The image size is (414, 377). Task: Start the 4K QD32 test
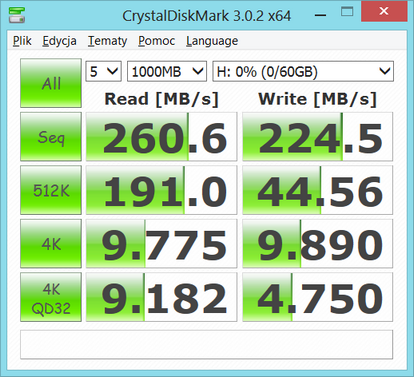tap(51, 297)
